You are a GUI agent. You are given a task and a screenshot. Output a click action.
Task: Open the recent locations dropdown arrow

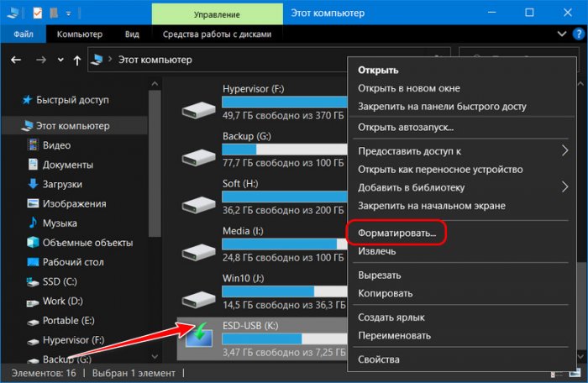tap(60, 60)
